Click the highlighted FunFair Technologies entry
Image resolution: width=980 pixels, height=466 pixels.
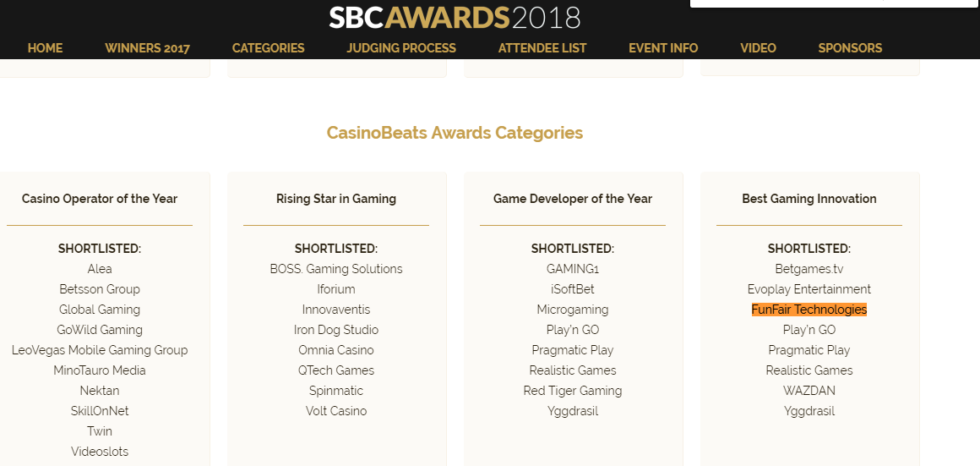[x=809, y=310]
